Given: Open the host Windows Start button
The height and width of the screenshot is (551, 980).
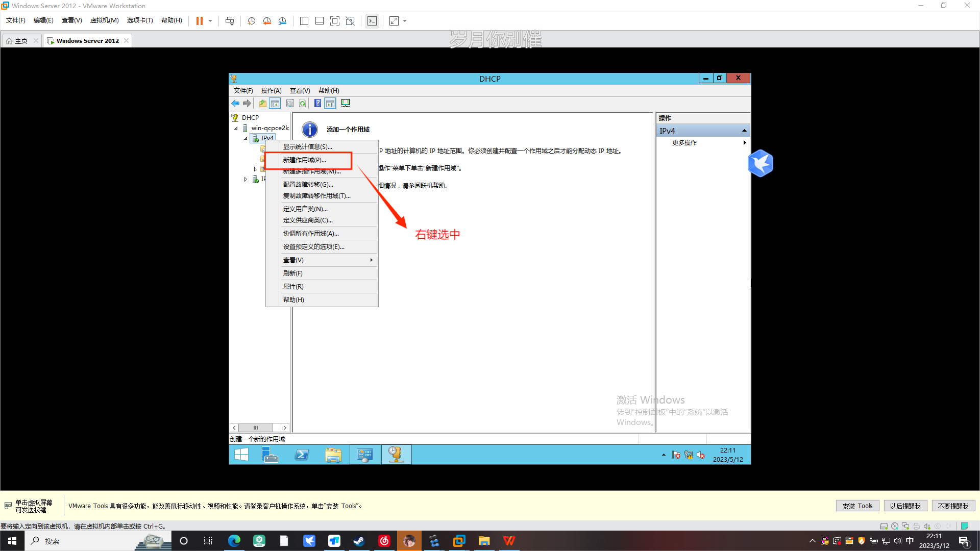Looking at the screenshot, I should 12,541.
